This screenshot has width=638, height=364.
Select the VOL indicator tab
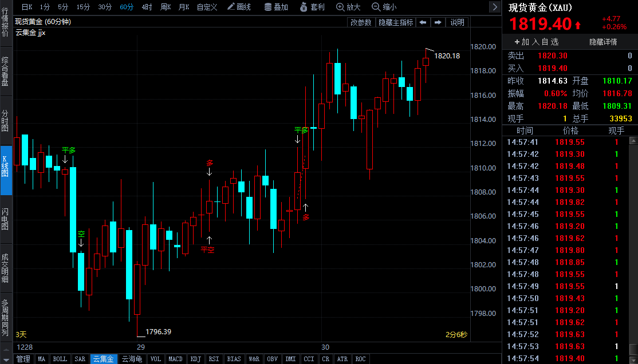(x=155, y=359)
